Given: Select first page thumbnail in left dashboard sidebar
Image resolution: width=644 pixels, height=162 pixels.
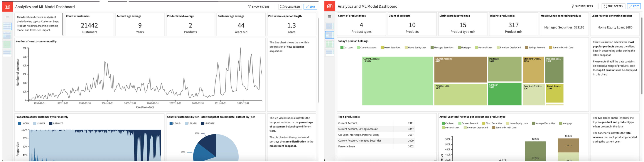Looking at the screenshot, I should point(7,26).
